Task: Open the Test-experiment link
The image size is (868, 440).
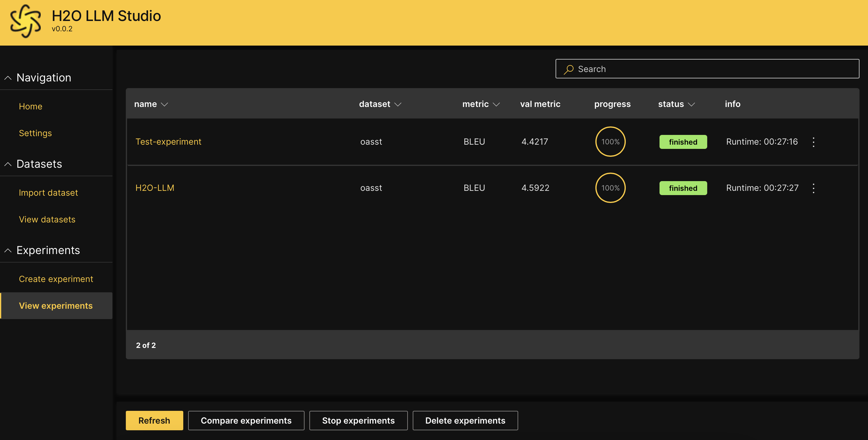Action: click(168, 142)
